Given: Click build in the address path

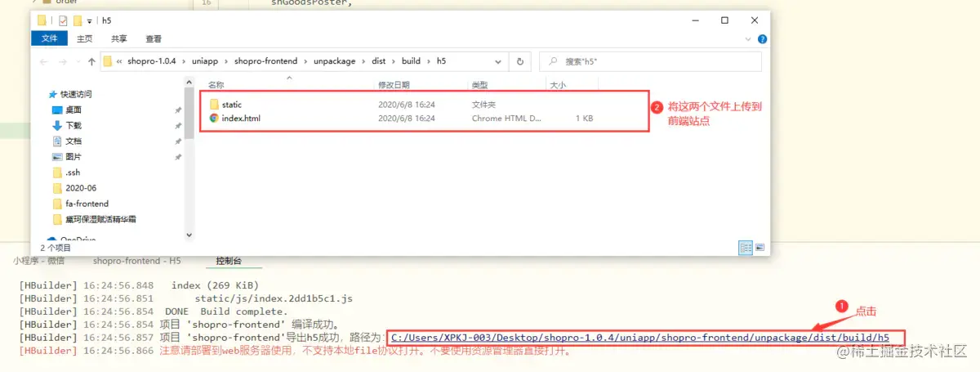Looking at the screenshot, I should 411,61.
